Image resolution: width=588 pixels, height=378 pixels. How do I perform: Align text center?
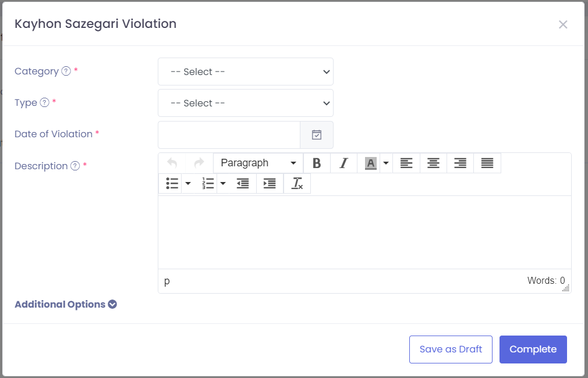click(x=434, y=163)
